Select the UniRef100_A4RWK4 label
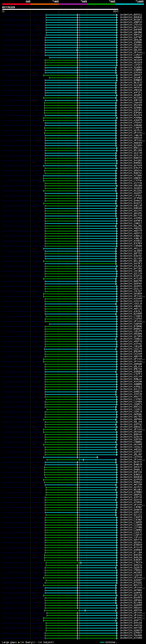The image size is (146, 644). [131, 58]
